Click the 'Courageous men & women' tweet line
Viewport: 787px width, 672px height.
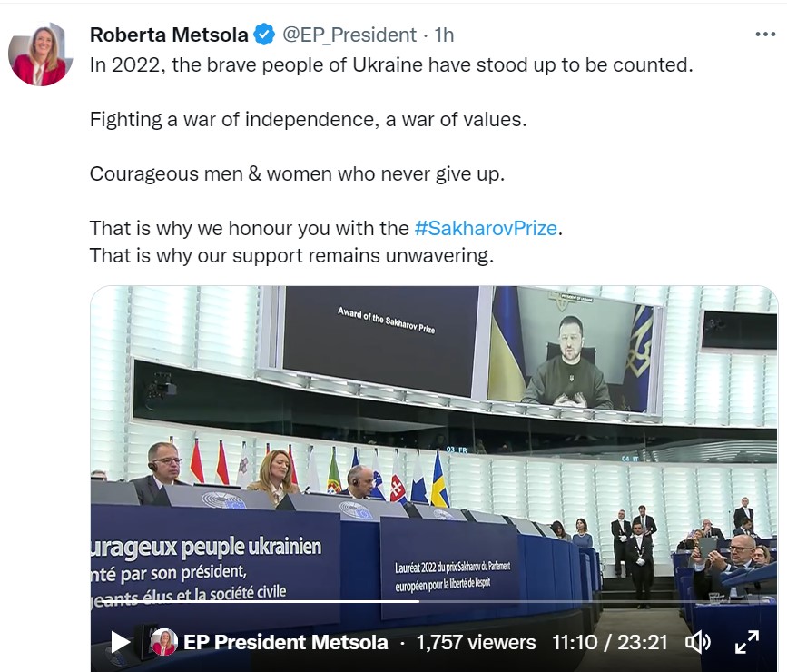296,173
